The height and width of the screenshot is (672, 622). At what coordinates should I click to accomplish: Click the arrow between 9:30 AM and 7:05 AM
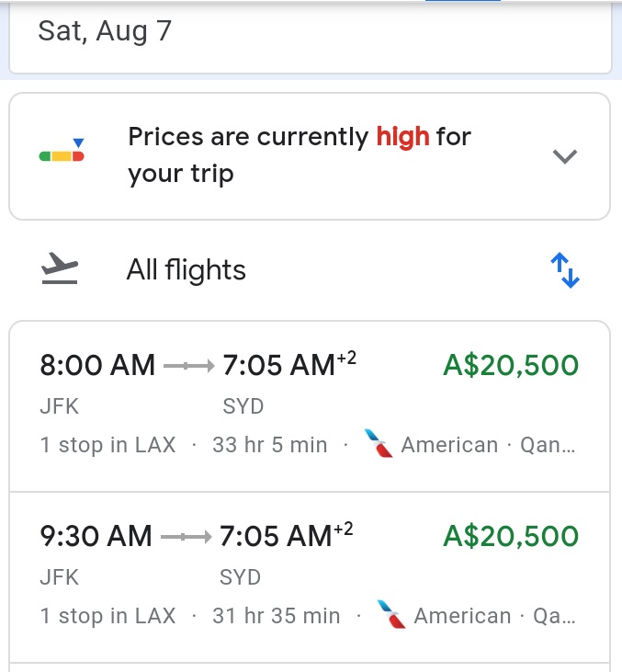click(x=186, y=537)
